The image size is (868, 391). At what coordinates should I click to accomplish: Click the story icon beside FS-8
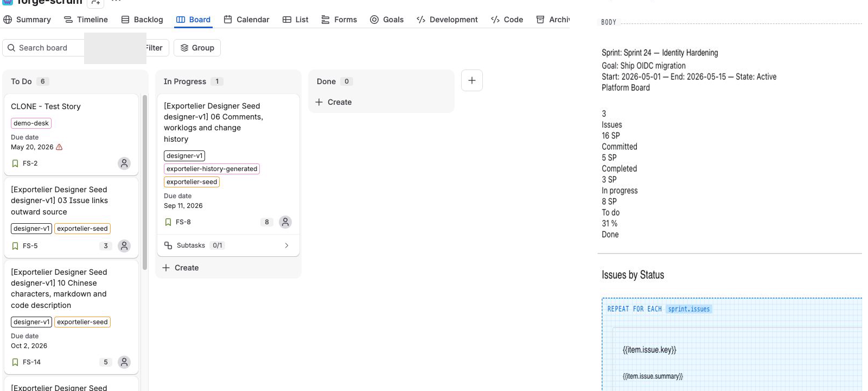168,222
